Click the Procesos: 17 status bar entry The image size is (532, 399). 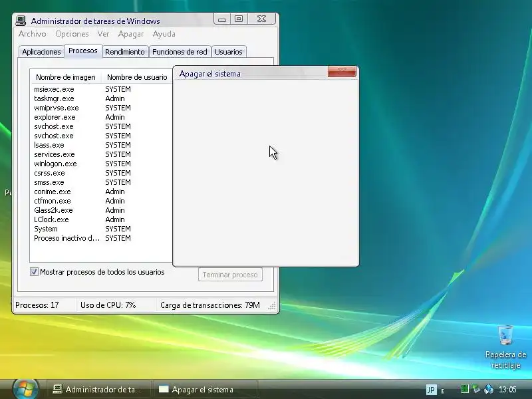[37, 305]
